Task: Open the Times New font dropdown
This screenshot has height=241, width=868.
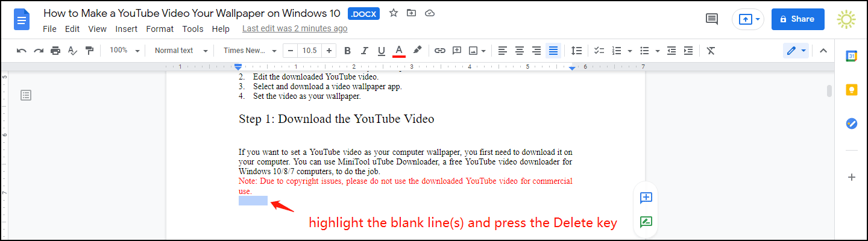Action: [x=250, y=51]
